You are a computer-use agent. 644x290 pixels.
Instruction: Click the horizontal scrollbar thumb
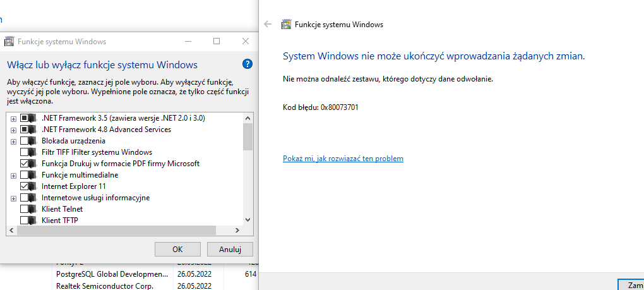[x=116, y=231]
